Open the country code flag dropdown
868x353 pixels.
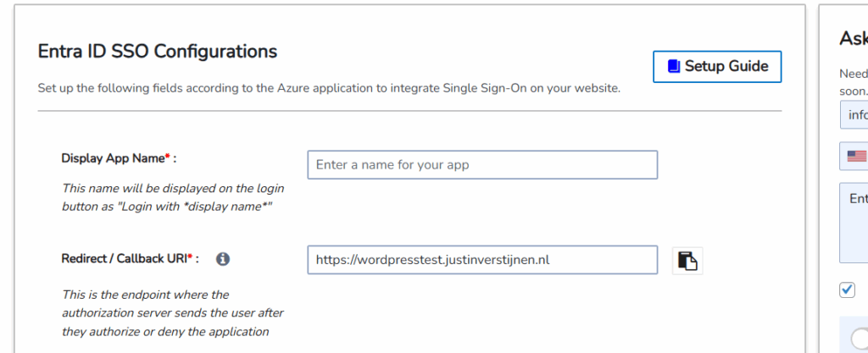[854, 156]
